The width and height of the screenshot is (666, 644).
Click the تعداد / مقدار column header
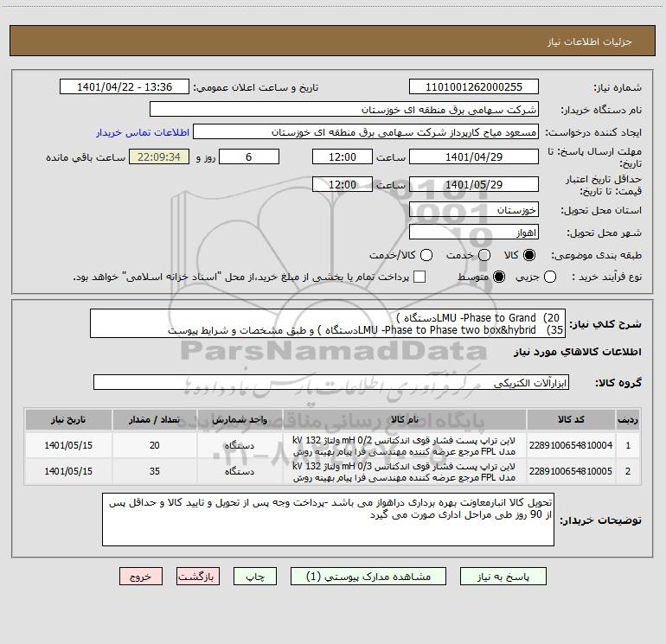(154, 419)
